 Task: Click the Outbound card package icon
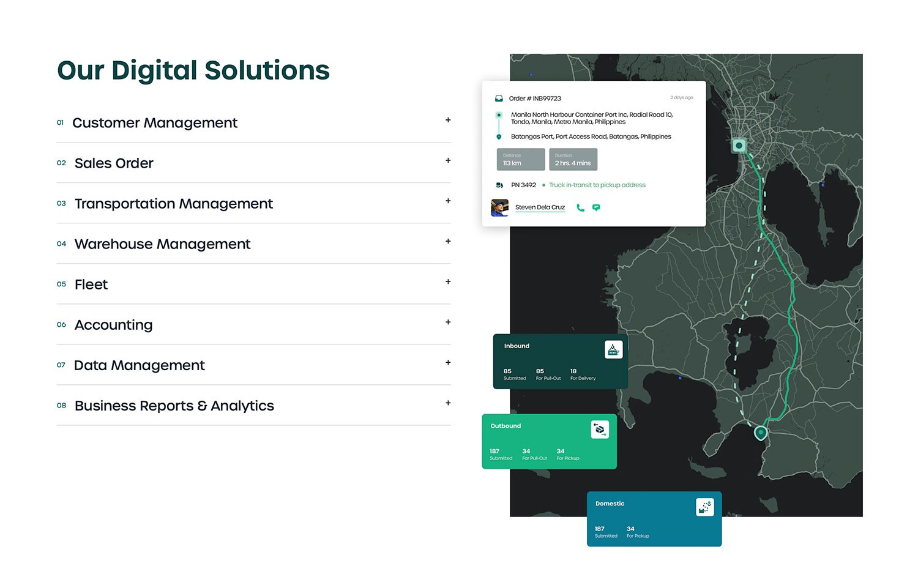(x=600, y=430)
